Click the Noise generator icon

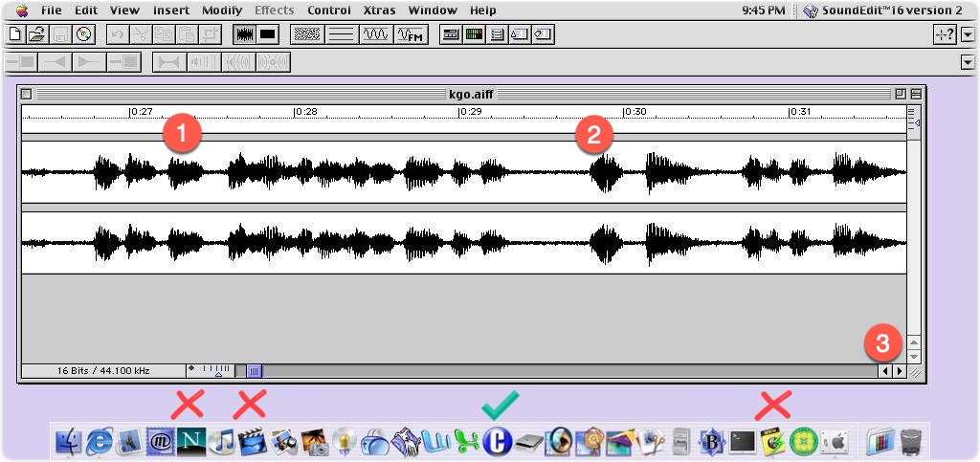click(307, 34)
